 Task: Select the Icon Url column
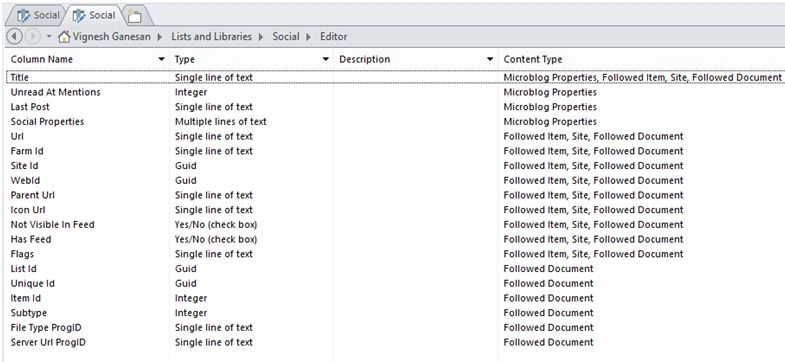coord(28,210)
